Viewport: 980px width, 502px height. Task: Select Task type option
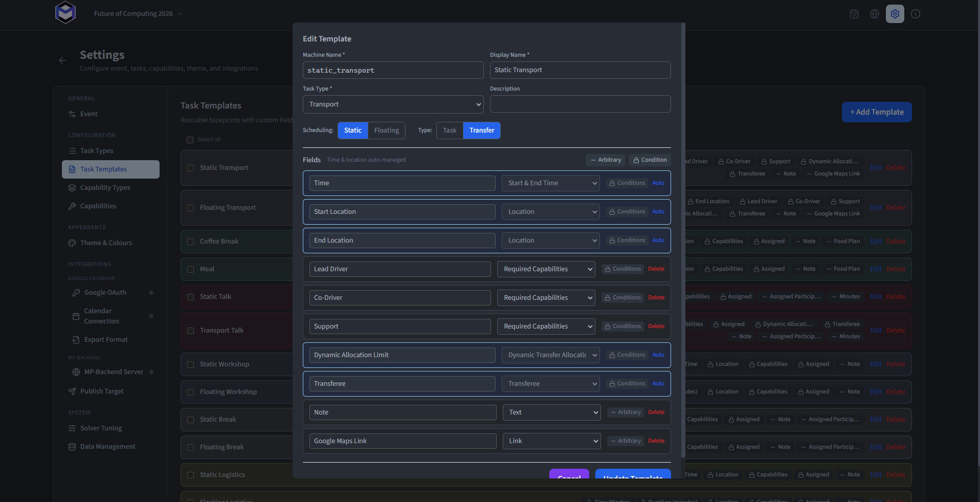(450, 130)
